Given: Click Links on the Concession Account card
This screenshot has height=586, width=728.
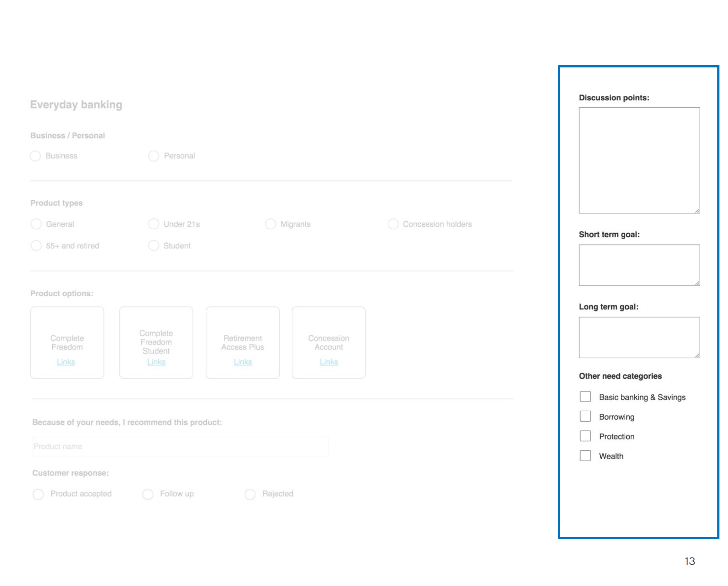Looking at the screenshot, I should click(329, 362).
